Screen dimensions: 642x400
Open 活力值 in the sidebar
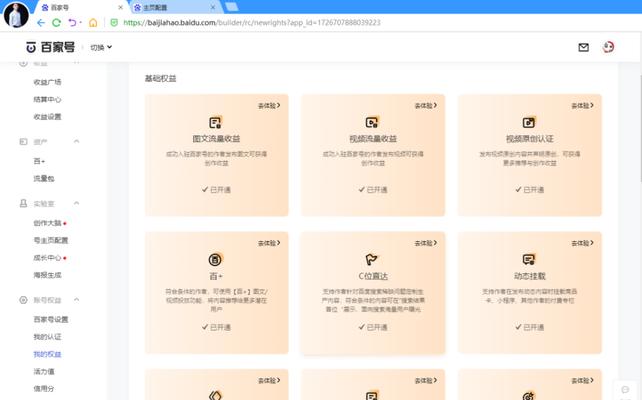44,372
